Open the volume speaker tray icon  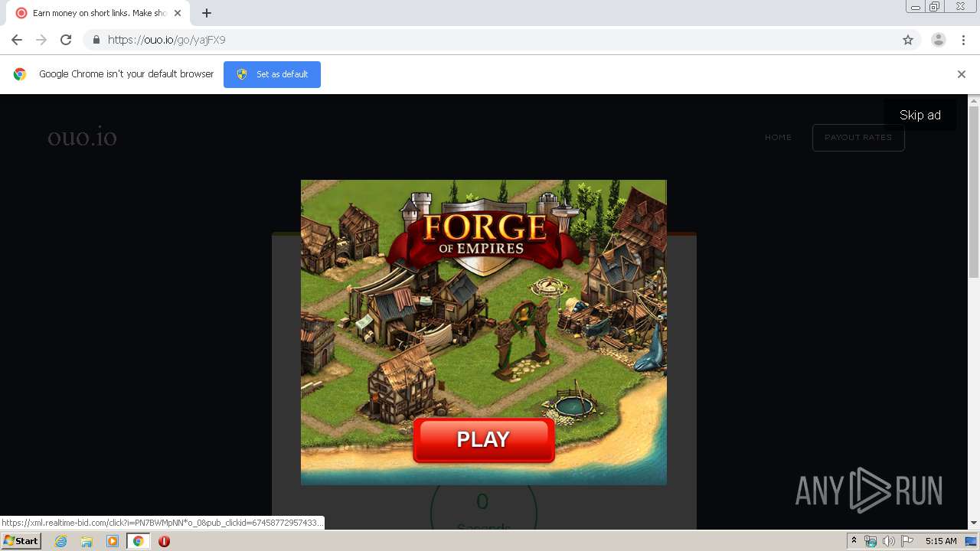tap(888, 541)
